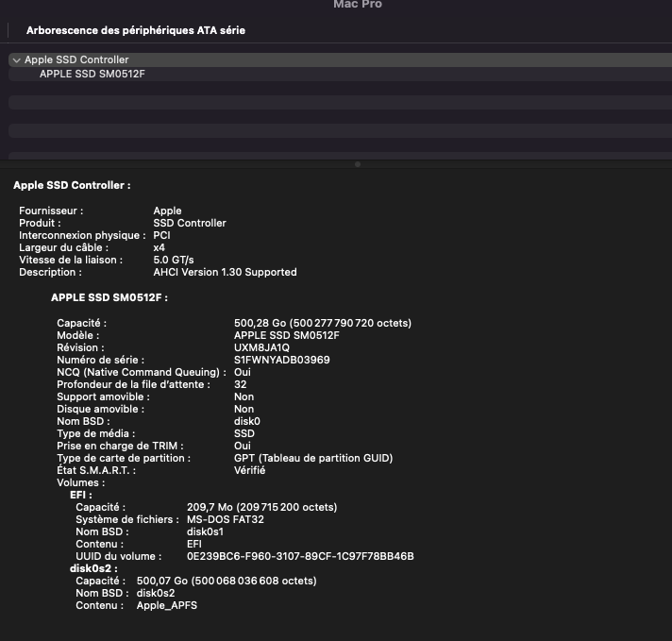Click the 'Volumes :' label
The width and height of the screenshot is (672, 641).
(81, 482)
